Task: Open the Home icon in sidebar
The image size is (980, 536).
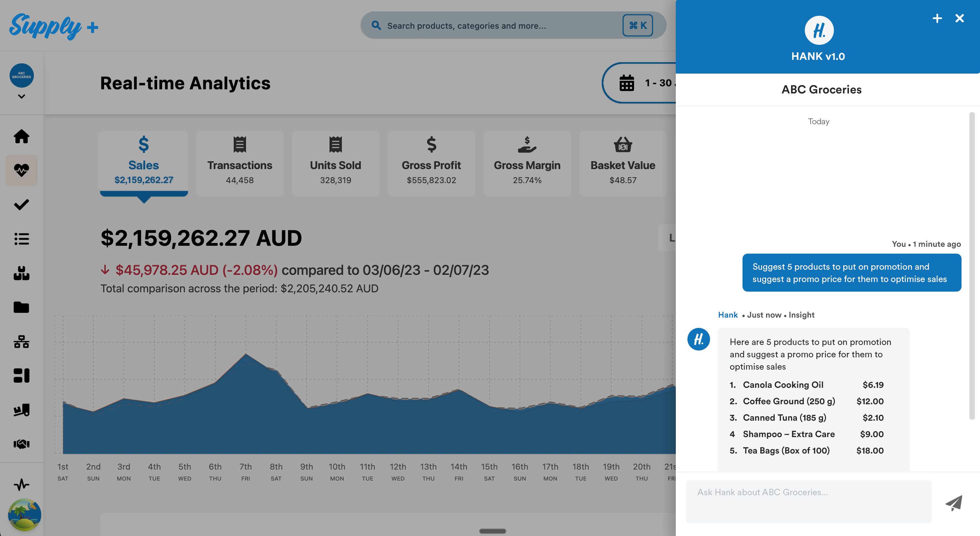Action: (x=21, y=137)
